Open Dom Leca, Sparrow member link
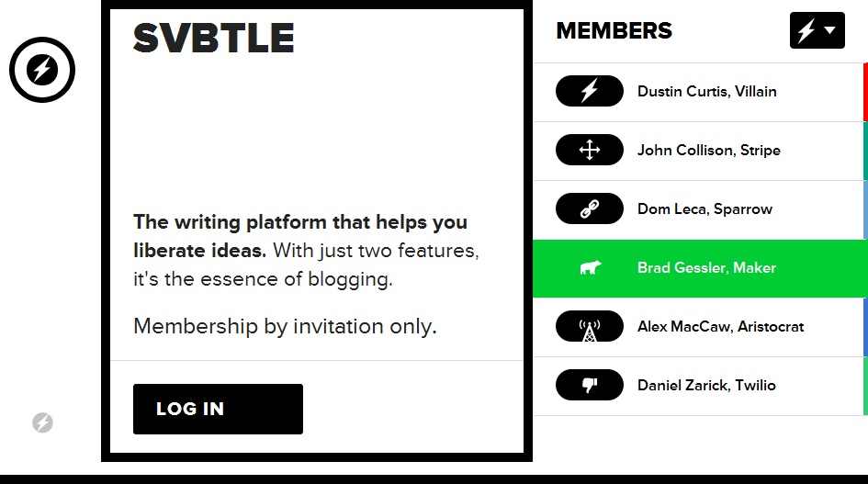868x484 pixels. 705,208
